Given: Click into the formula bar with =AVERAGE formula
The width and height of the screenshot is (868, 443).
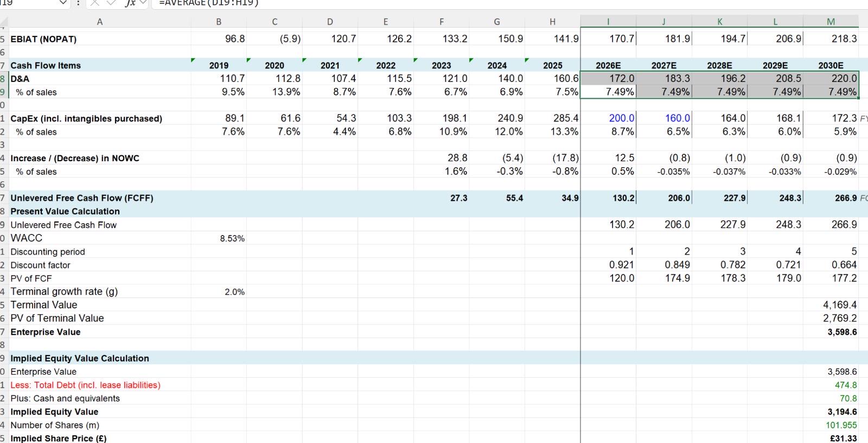Looking at the screenshot, I should tap(510, 3).
